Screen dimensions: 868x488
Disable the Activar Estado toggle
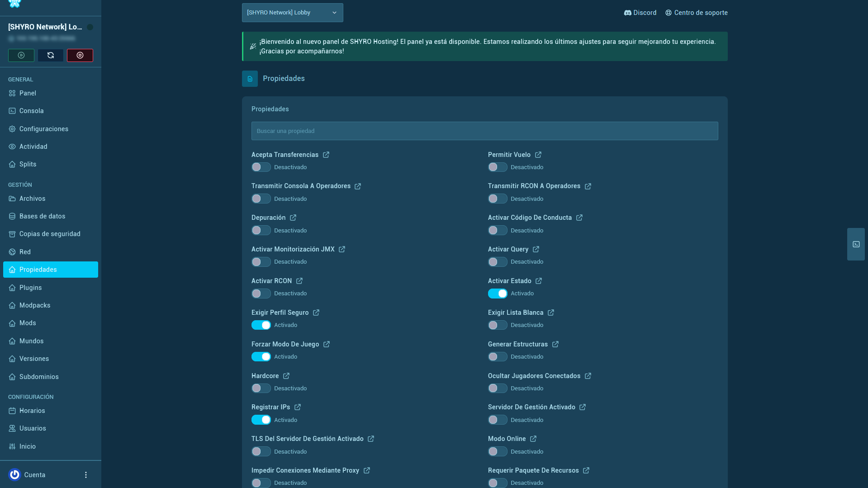click(x=498, y=294)
